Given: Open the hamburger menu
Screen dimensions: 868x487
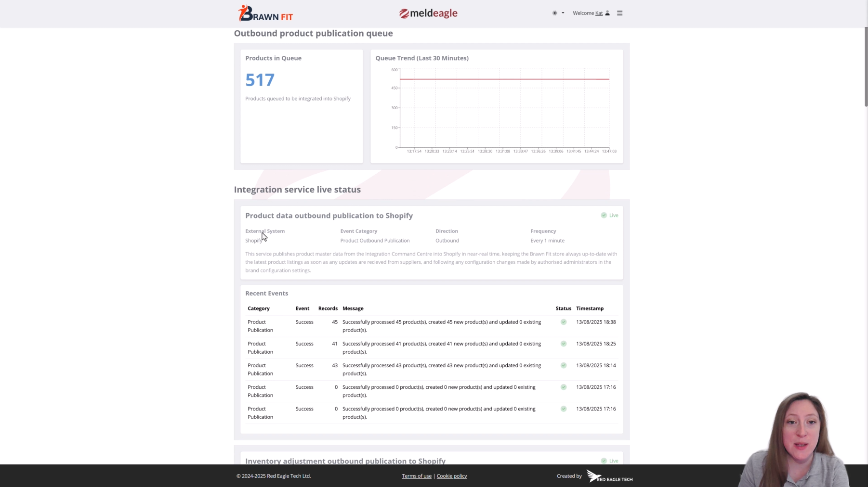Looking at the screenshot, I should pos(619,13).
